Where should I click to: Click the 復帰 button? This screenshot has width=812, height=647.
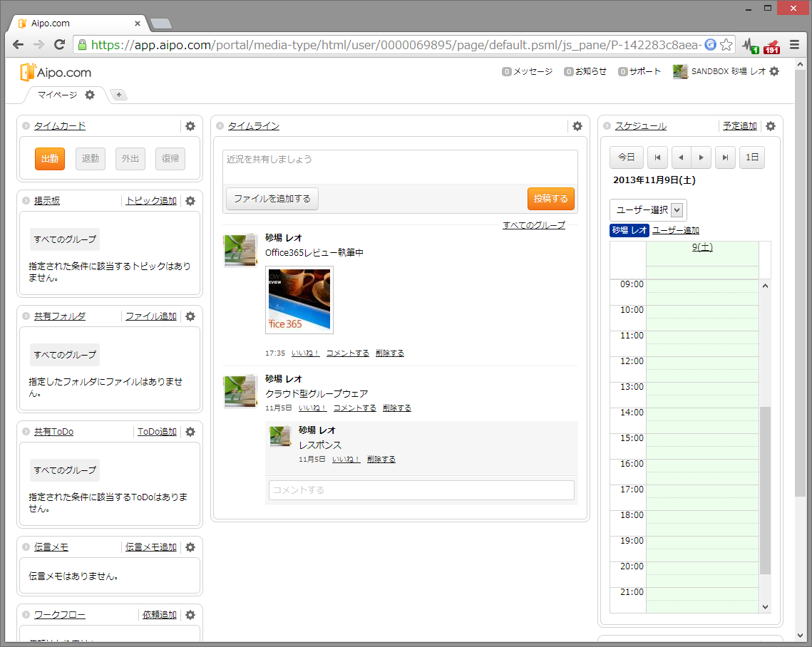[170, 158]
